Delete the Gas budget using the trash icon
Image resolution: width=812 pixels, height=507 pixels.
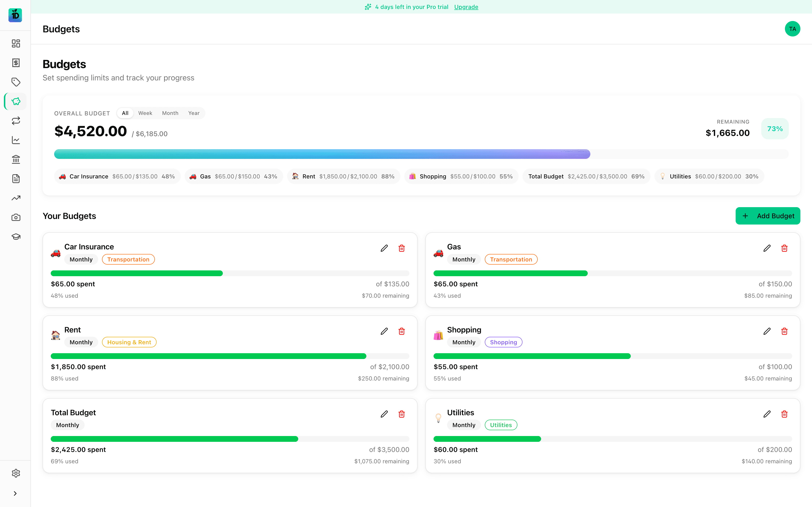(x=784, y=248)
